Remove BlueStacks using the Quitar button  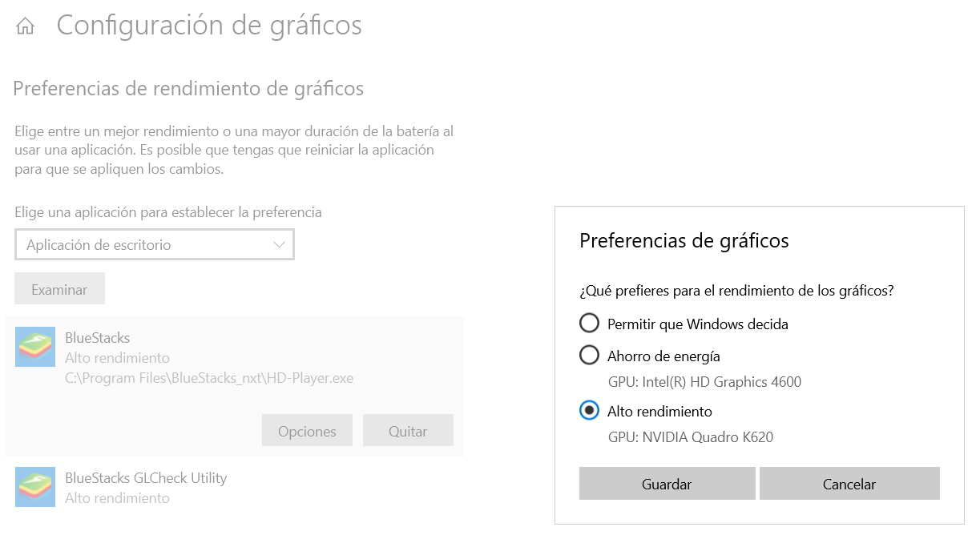tap(408, 430)
